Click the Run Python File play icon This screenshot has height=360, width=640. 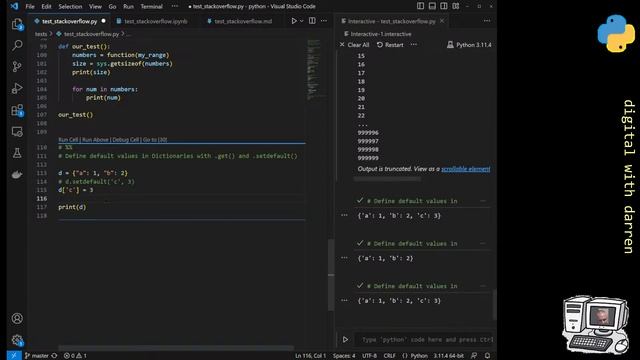(x=294, y=21)
